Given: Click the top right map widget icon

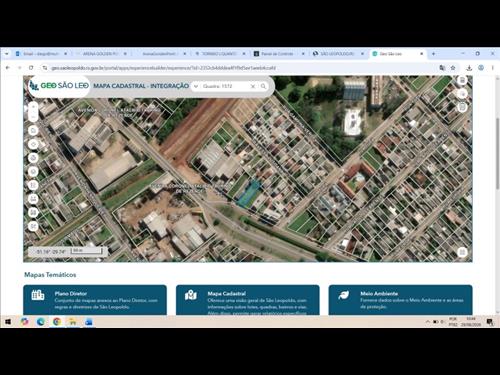Looking at the screenshot, I should pos(462,80).
